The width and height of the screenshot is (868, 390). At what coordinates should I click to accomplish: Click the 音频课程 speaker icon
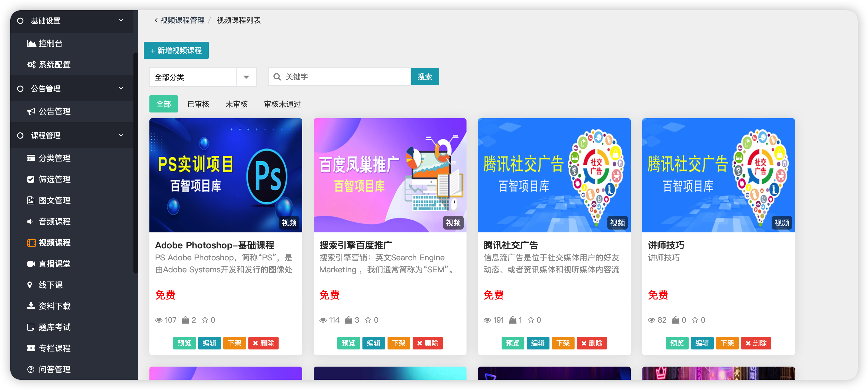click(x=30, y=222)
